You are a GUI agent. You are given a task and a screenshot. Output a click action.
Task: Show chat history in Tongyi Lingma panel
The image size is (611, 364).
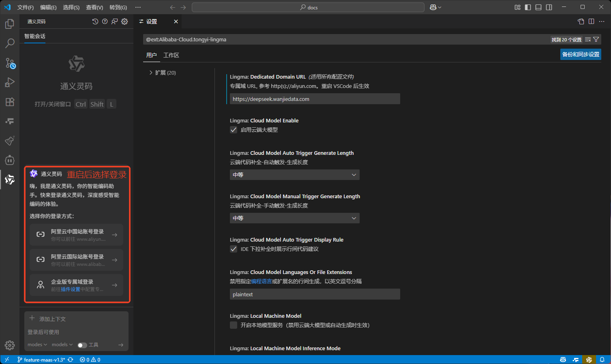click(x=95, y=21)
